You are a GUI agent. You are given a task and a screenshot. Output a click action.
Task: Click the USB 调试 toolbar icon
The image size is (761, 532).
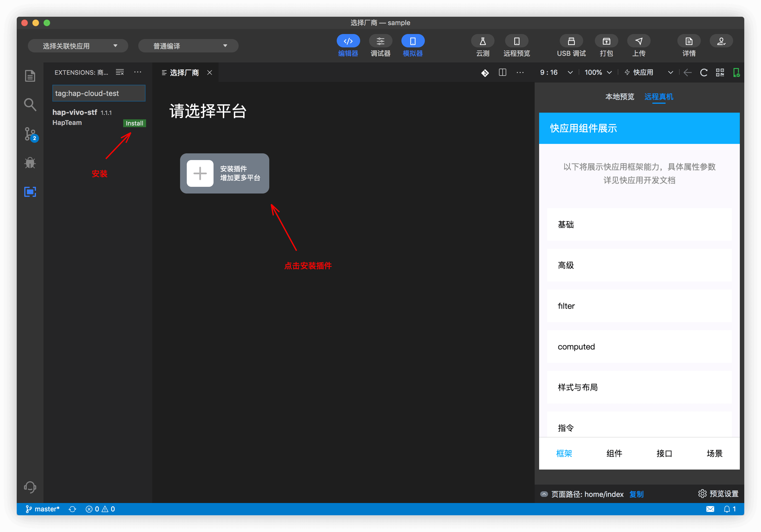pyautogui.click(x=571, y=42)
